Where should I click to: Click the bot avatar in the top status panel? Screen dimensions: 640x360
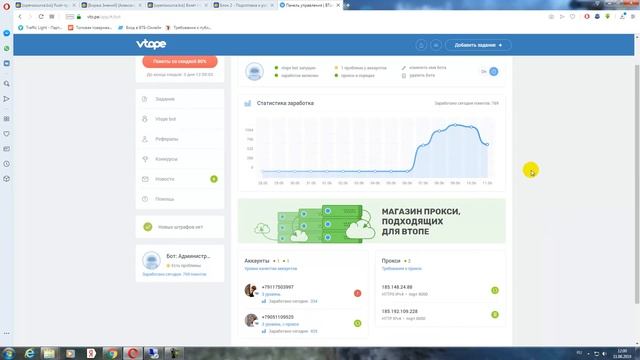point(254,71)
